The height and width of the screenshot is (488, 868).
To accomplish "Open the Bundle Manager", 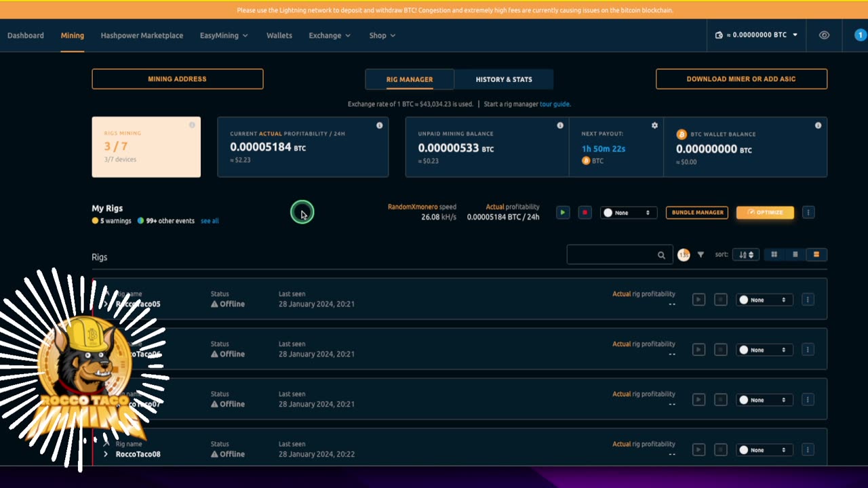I will (x=697, y=213).
